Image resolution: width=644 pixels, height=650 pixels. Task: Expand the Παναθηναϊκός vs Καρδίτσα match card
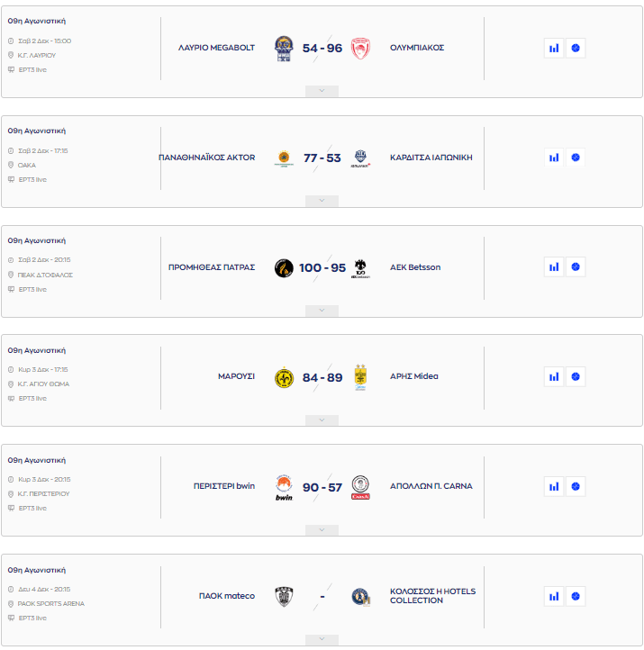tap(322, 201)
